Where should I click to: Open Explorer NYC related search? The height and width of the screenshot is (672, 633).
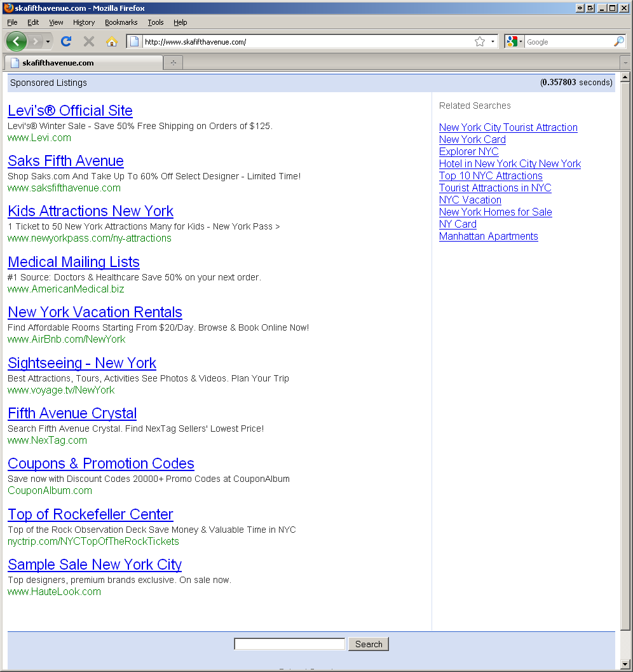pyautogui.click(x=469, y=151)
